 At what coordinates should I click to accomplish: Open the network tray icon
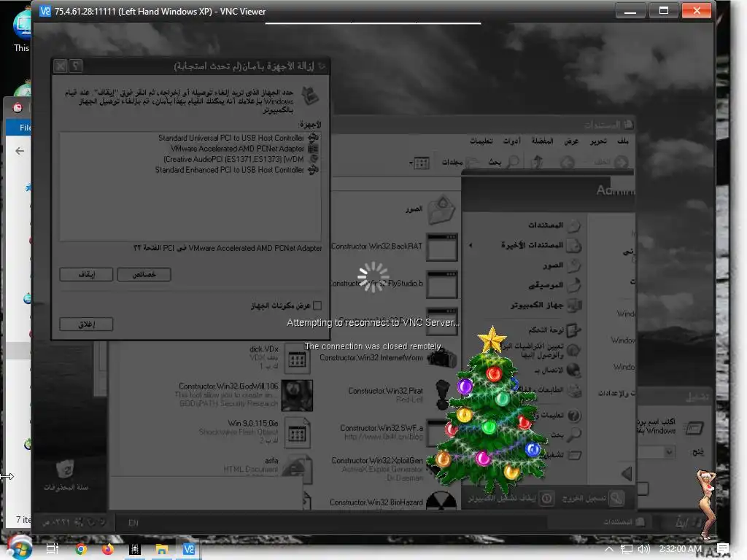click(x=627, y=549)
